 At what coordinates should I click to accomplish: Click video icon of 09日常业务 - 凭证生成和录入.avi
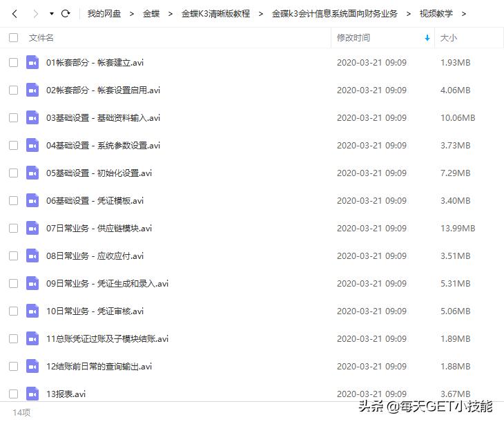[x=32, y=284]
